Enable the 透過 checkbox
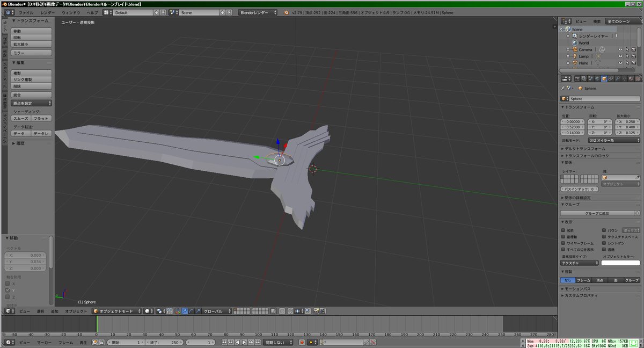Screen dimensions: 644x348 (604, 250)
